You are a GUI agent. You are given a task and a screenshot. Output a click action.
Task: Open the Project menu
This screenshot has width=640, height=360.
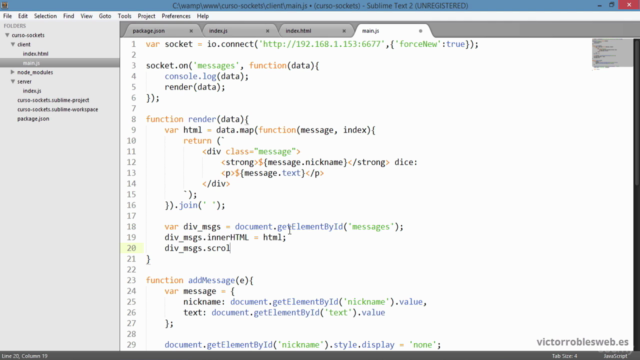coord(147,16)
